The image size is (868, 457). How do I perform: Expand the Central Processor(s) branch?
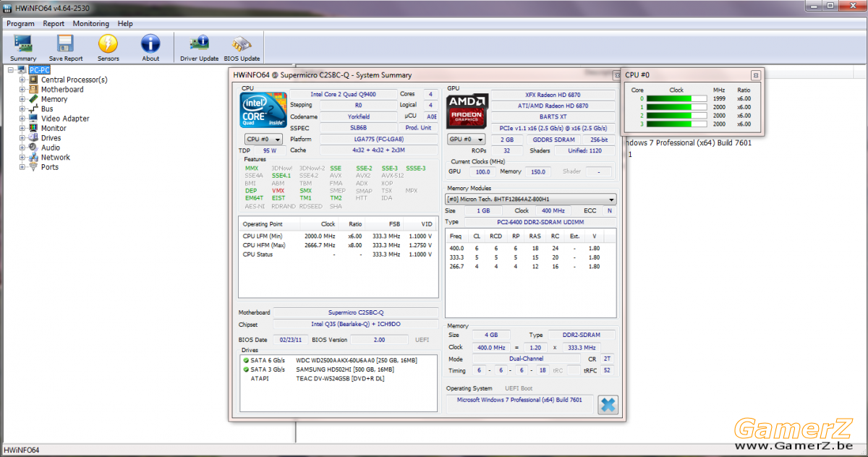tap(22, 80)
